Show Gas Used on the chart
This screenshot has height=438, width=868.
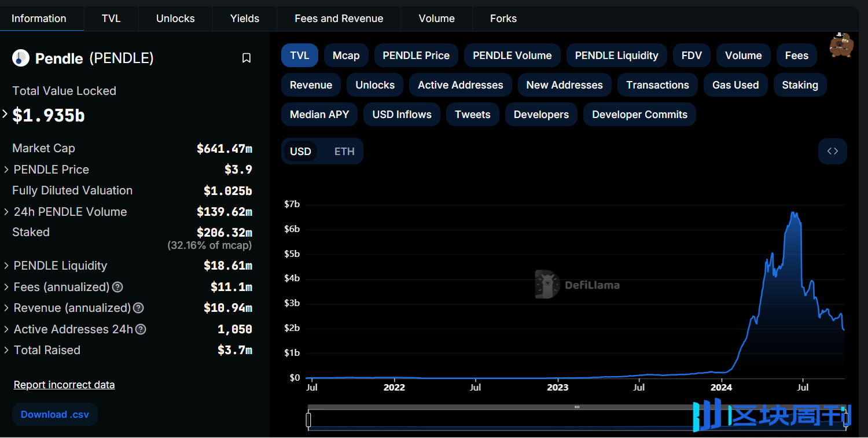(735, 85)
